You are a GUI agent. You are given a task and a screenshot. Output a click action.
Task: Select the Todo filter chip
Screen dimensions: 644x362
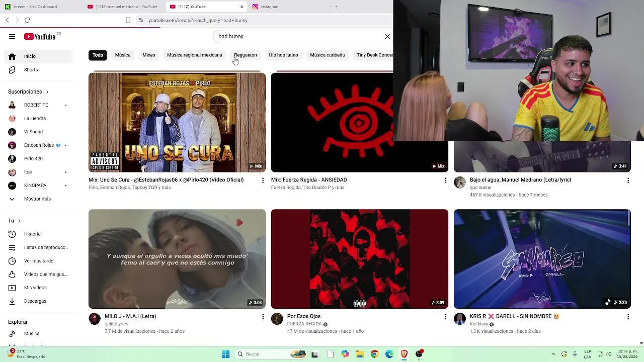click(98, 55)
